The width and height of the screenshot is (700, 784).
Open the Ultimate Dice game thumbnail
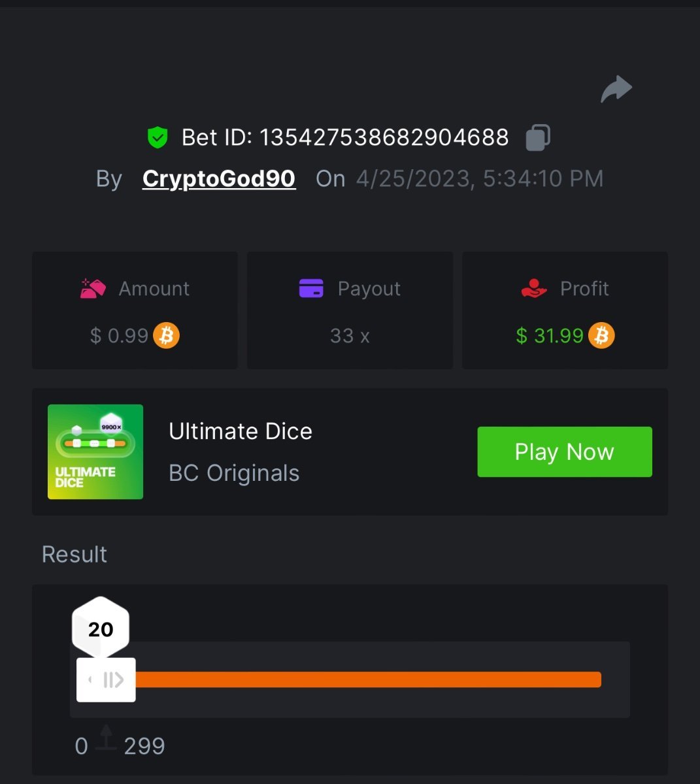pyautogui.click(x=95, y=451)
